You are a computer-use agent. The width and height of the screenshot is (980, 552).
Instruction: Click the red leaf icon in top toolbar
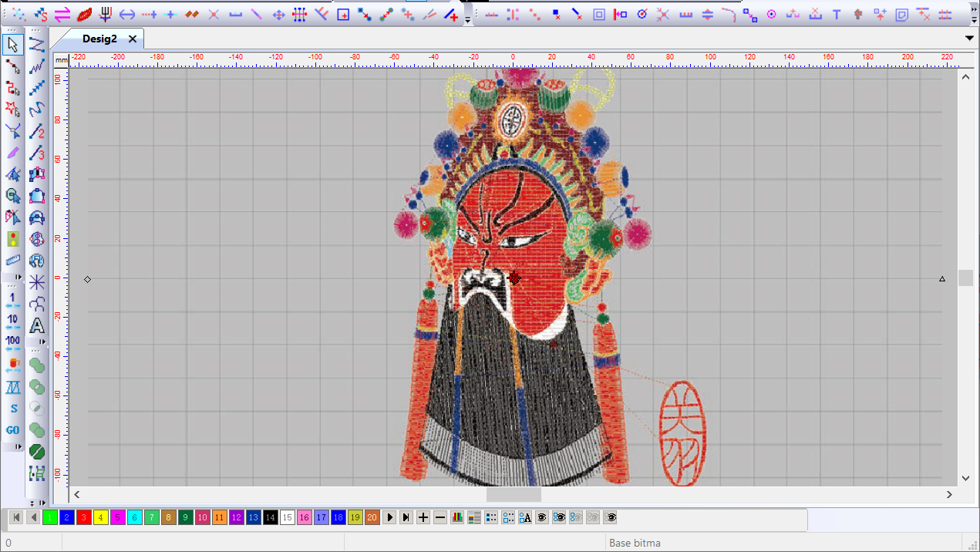pos(84,14)
